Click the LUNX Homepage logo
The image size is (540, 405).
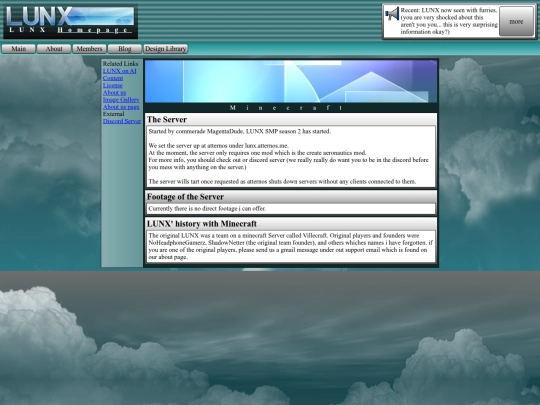71,21
